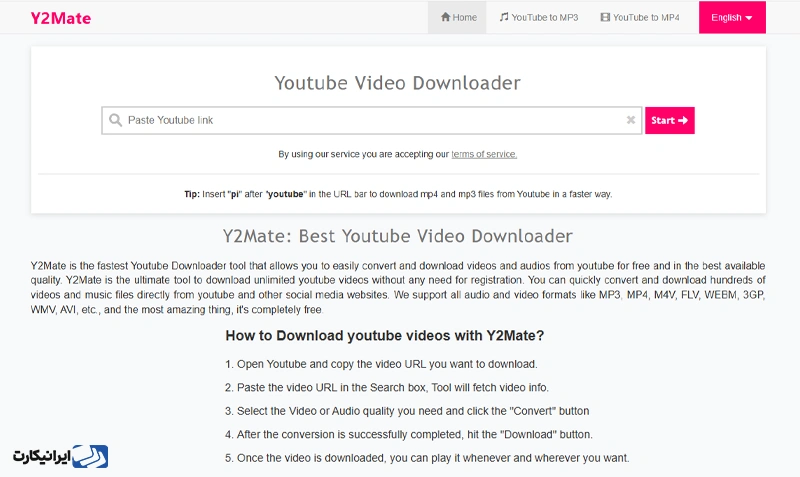Click step 4 about hitting the Download button
Viewport: 800px width, 477px height.
(408, 434)
